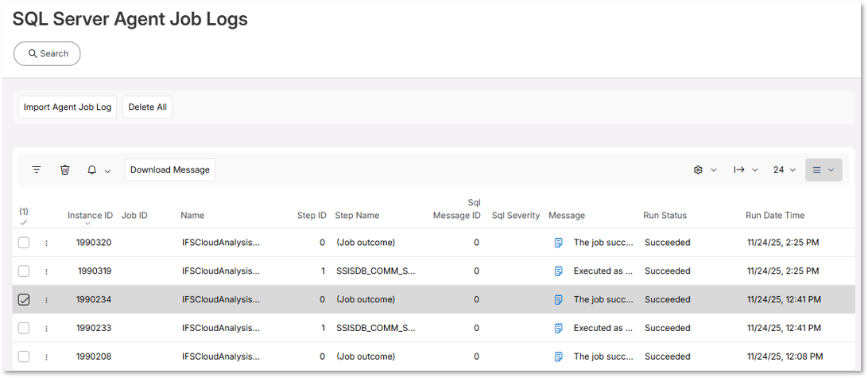Click the Sql Severity column header

click(516, 216)
